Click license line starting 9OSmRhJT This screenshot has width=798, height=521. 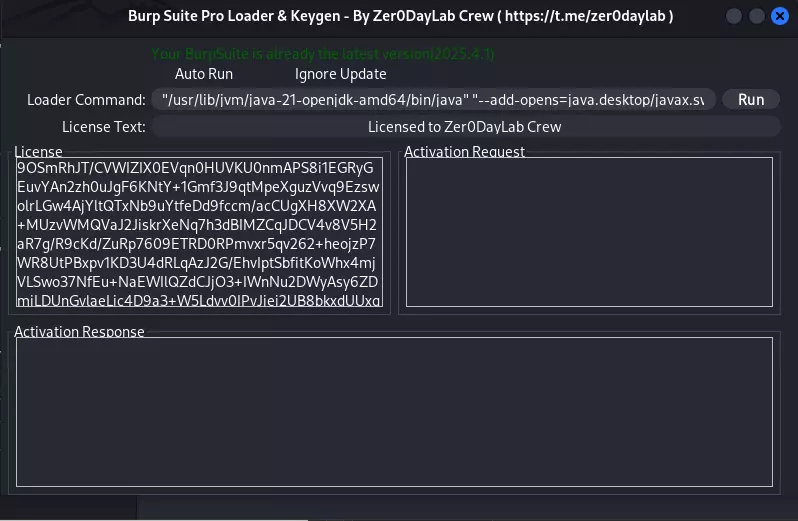click(x=195, y=168)
